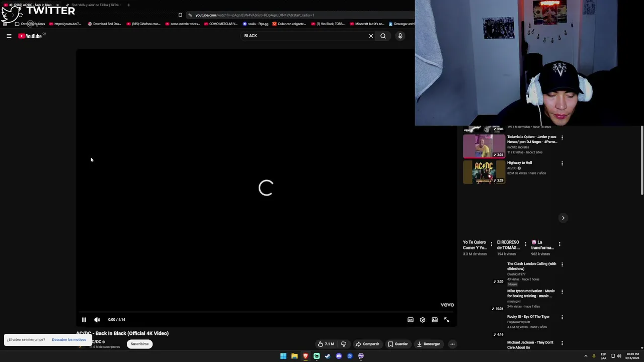The height and width of the screenshot is (362, 644).
Task: Clear the BLACK search text
Action: pyautogui.click(x=371, y=36)
